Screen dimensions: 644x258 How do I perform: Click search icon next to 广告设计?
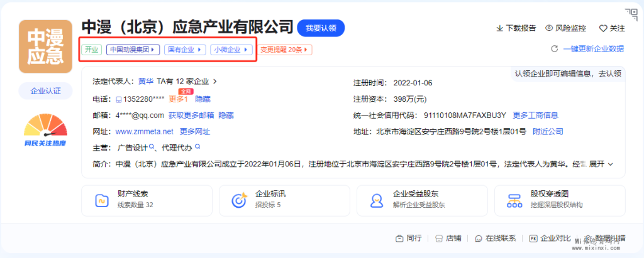click(151, 148)
